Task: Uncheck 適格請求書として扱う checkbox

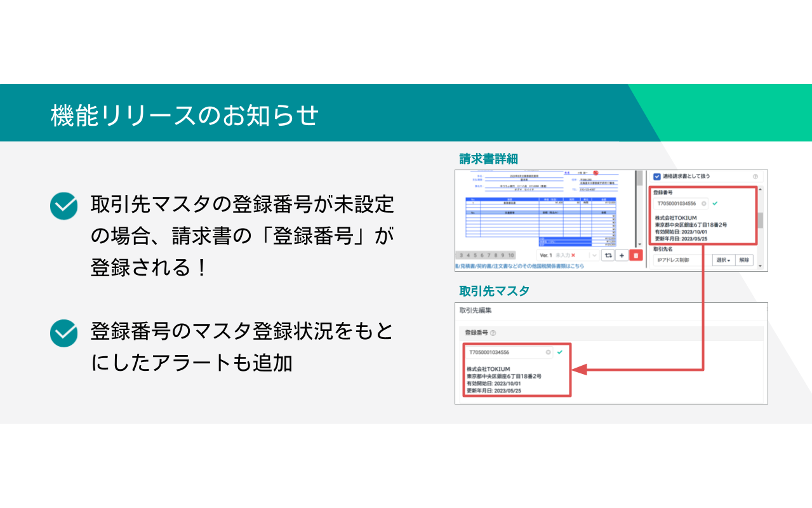Action: click(x=657, y=177)
